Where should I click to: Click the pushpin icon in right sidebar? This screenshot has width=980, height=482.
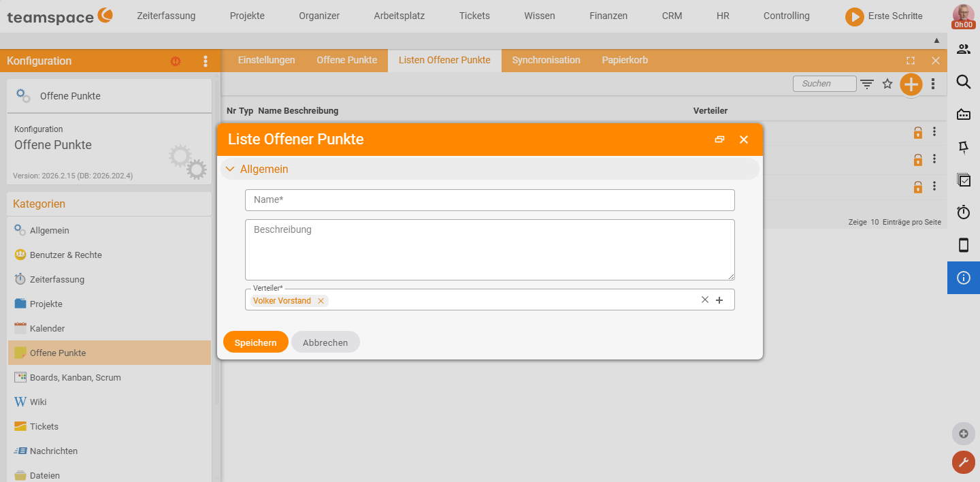(964, 147)
